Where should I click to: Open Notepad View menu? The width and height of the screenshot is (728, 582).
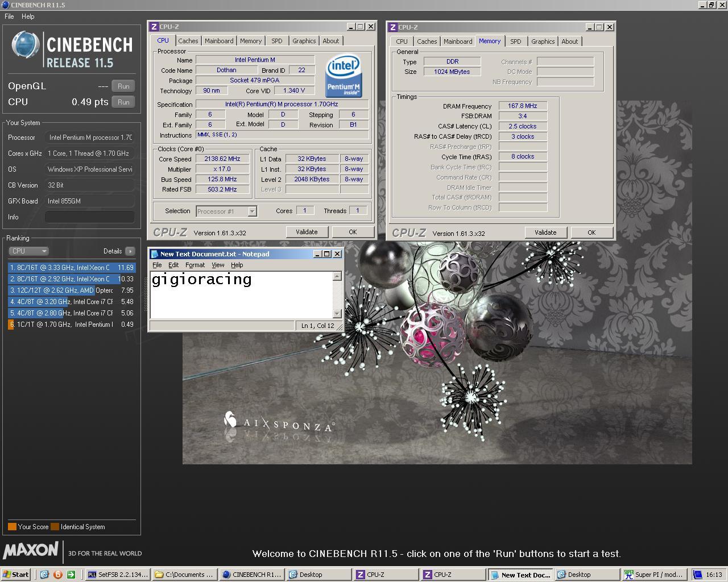[218, 265]
